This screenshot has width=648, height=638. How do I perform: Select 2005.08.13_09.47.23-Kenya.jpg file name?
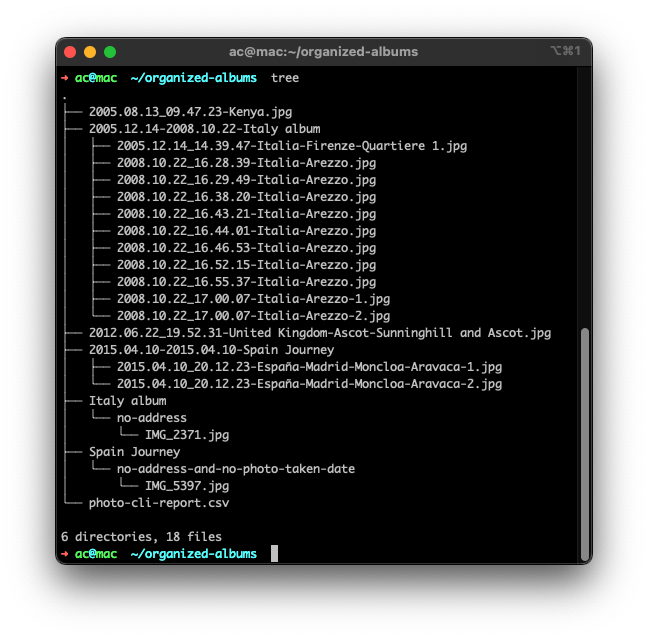pos(191,112)
